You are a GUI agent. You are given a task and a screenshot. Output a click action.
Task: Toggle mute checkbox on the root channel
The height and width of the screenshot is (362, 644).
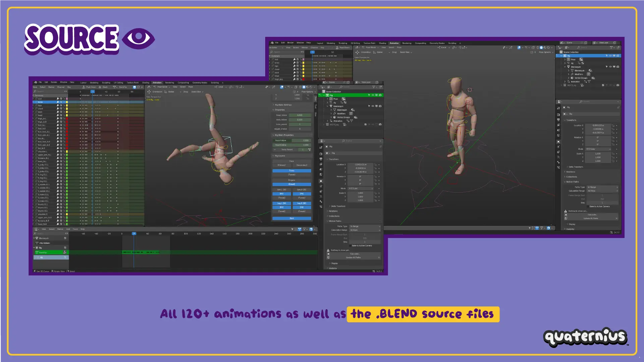[x=61, y=99]
